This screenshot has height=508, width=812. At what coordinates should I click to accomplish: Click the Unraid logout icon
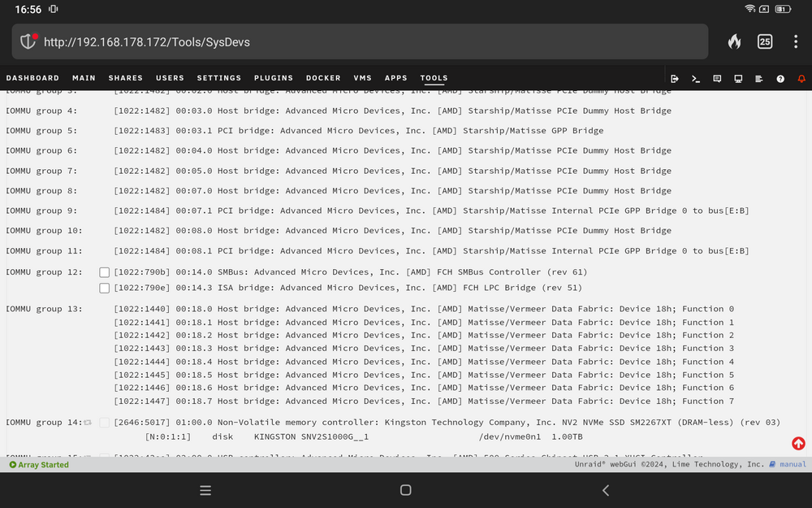pos(674,79)
